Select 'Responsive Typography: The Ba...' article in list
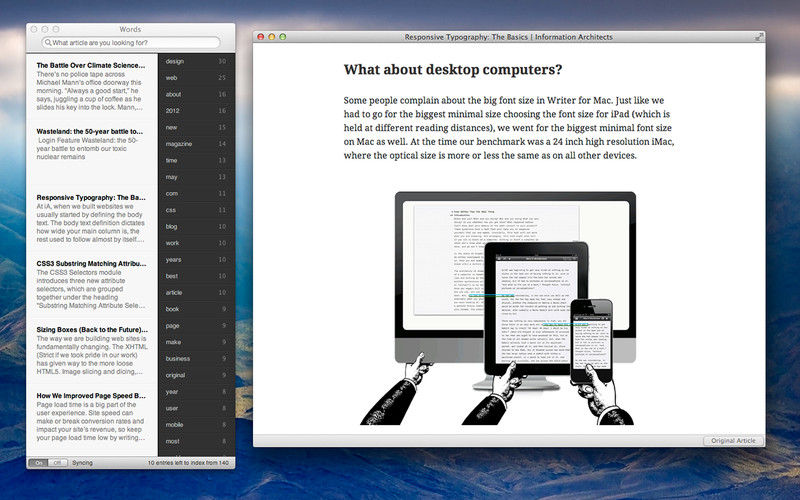This screenshot has height=500, width=800. click(91, 218)
